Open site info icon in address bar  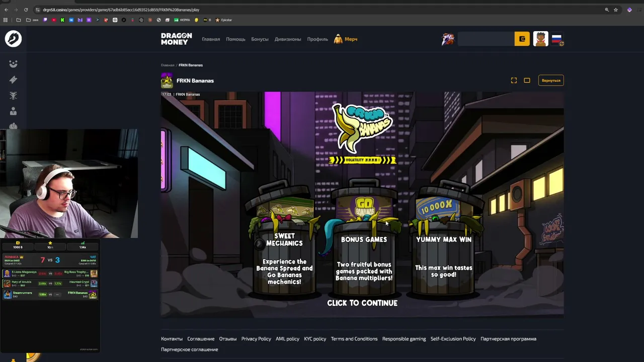[x=38, y=10]
